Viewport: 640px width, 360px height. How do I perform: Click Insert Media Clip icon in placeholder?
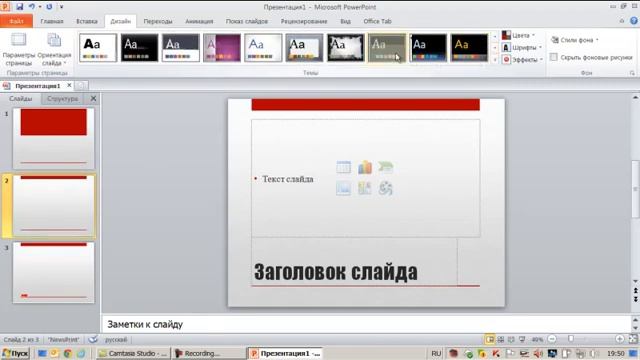(x=385, y=188)
